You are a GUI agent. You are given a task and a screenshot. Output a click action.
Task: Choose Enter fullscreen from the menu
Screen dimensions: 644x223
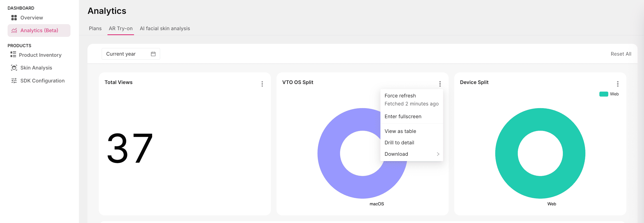(403, 116)
